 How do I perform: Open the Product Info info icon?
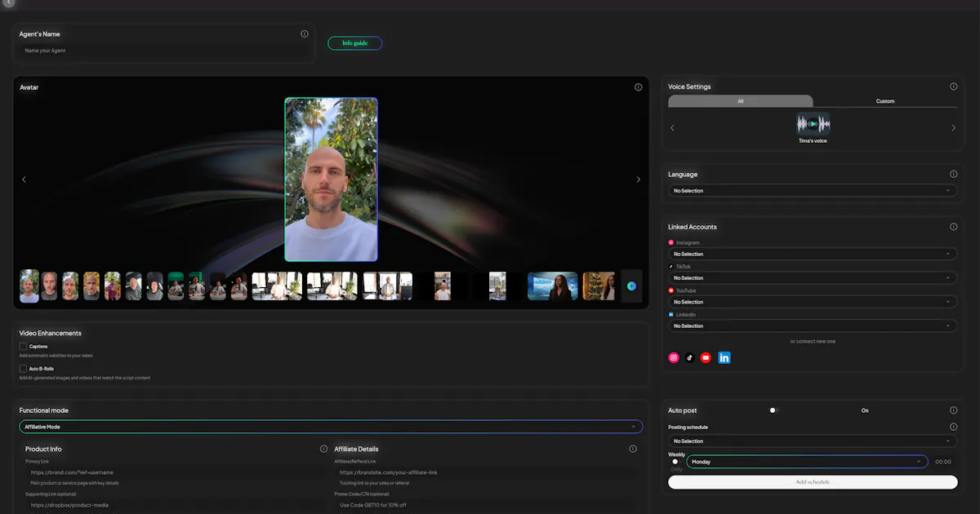coord(323,449)
